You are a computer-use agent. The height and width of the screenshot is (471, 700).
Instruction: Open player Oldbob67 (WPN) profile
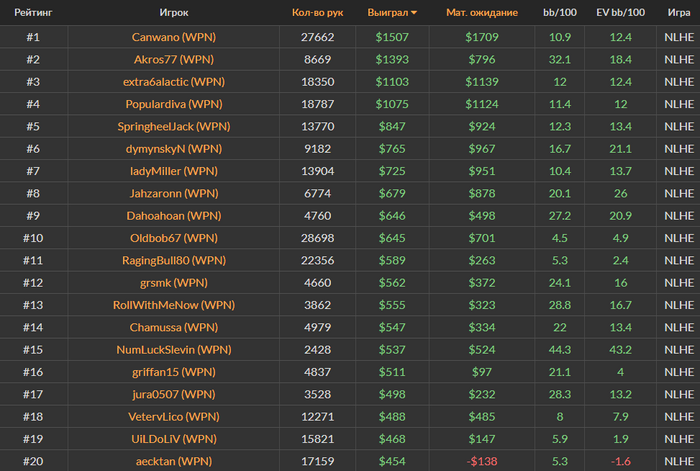174,238
